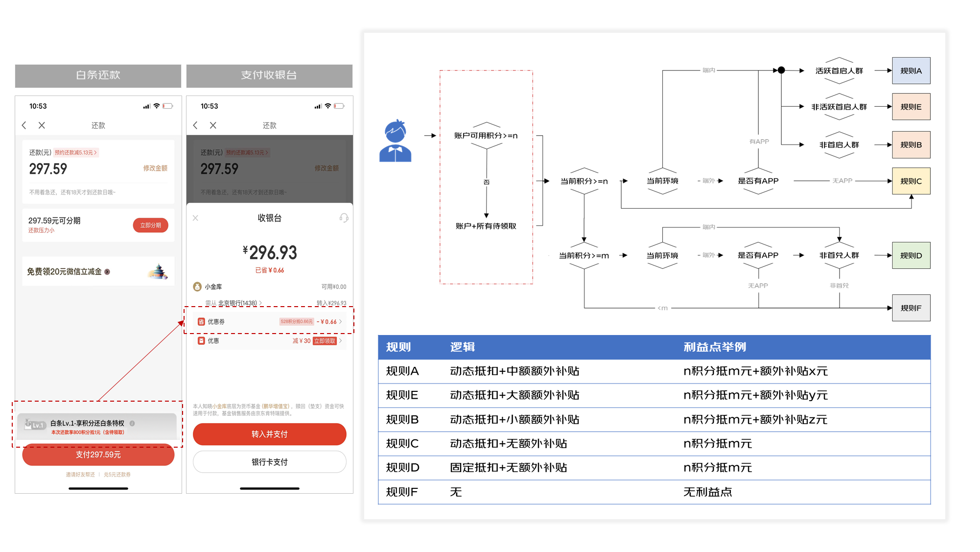
Task: Tap battery icon in 支付收银台 status bar
Action: 339,106
